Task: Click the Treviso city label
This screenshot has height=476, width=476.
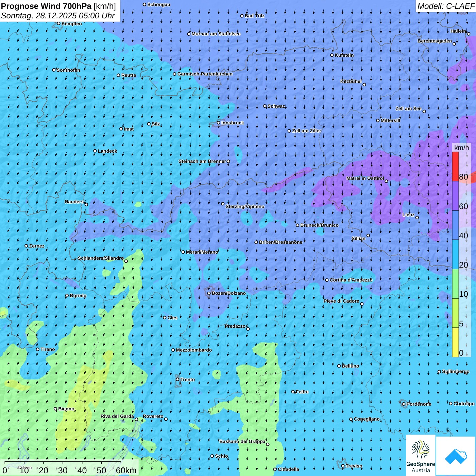Action: (x=354, y=466)
